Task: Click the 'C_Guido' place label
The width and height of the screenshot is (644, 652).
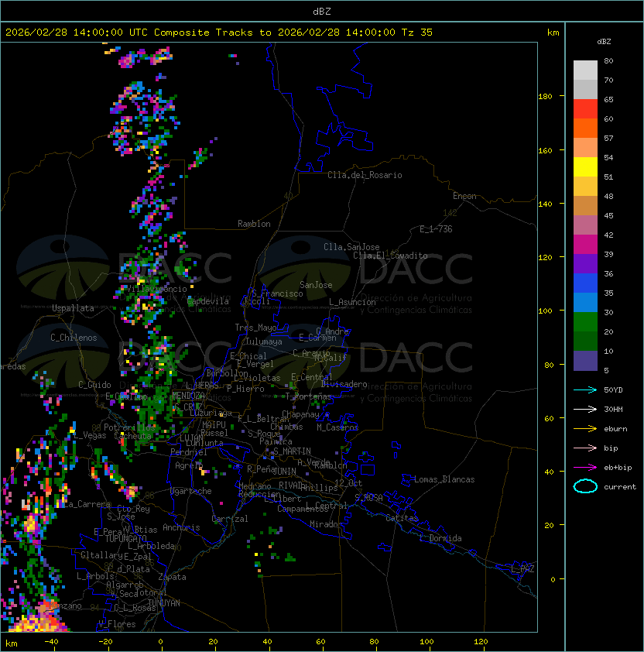Action: tap(94, 385)
